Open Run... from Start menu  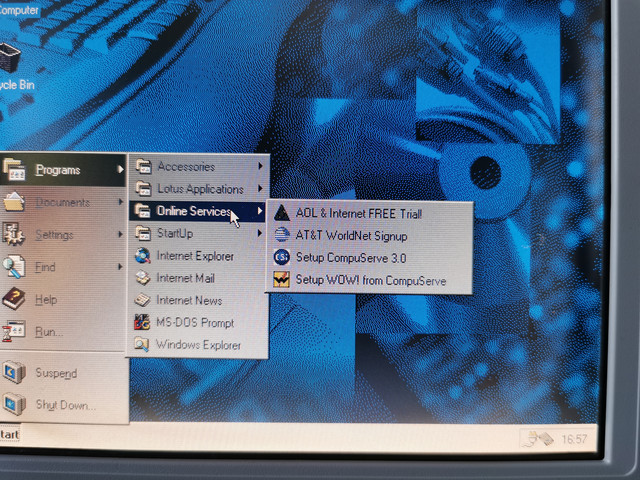coord(63,331)
